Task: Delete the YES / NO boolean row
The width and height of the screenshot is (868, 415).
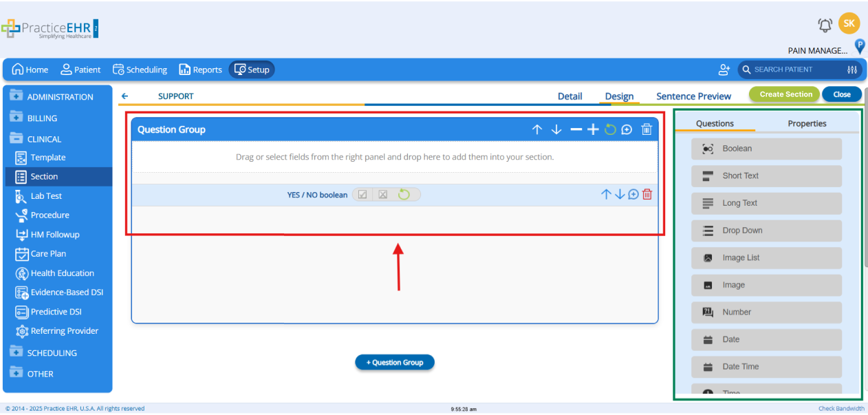Action: click(x=647, y=195)
